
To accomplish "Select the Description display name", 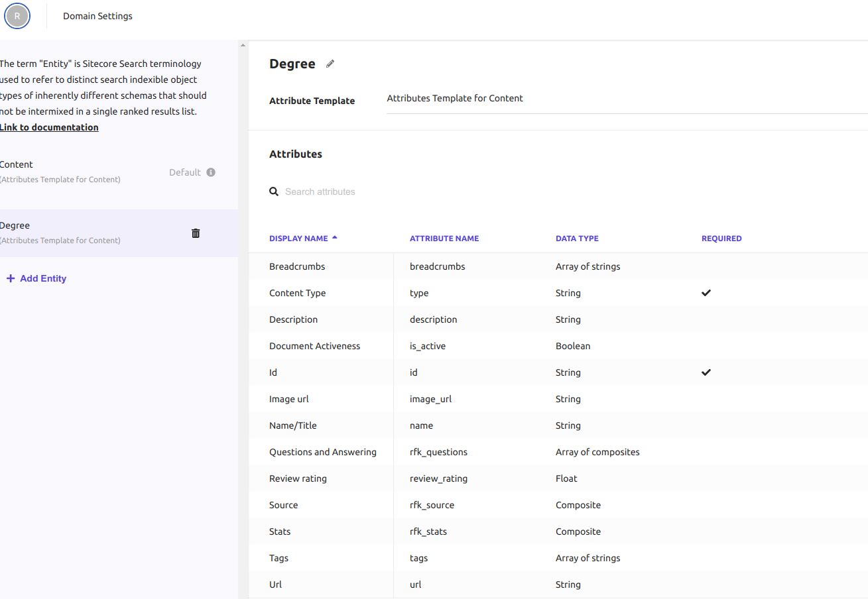I will click(x=294, y=319).
